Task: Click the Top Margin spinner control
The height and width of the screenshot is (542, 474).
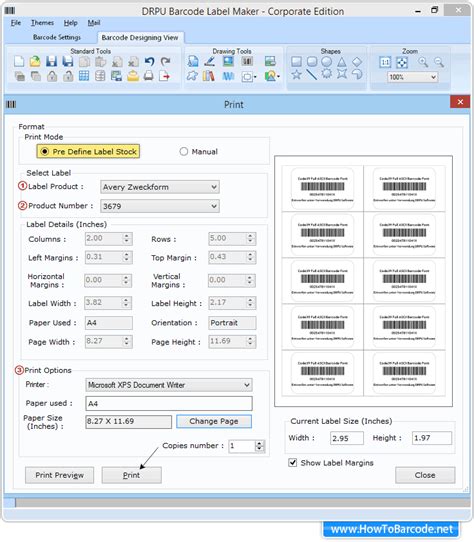Action: [x=250, y=257]
